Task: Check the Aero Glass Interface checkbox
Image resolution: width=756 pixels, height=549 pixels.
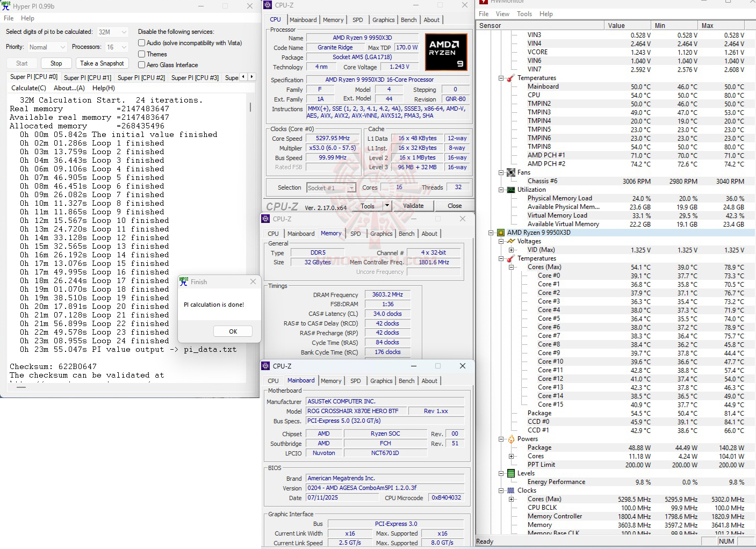Action: click(x=141, y=65)
